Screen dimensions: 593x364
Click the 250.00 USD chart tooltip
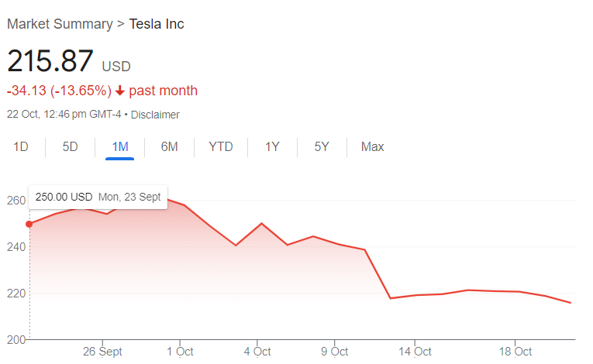coord(98,196)
